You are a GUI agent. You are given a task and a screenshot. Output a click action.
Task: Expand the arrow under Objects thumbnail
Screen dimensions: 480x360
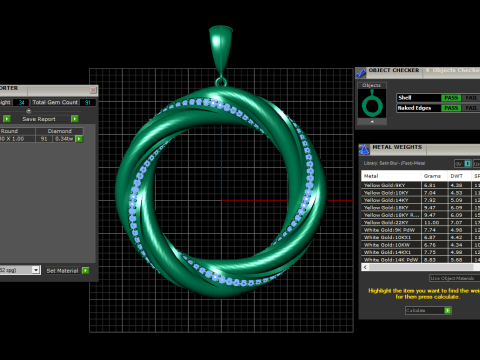[x=372, y=122]
